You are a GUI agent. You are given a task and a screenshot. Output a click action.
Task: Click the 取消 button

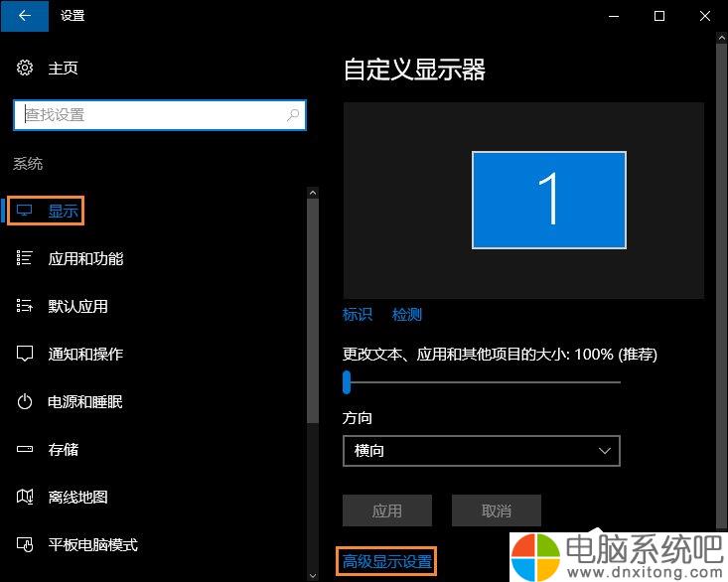click(497, 510)
